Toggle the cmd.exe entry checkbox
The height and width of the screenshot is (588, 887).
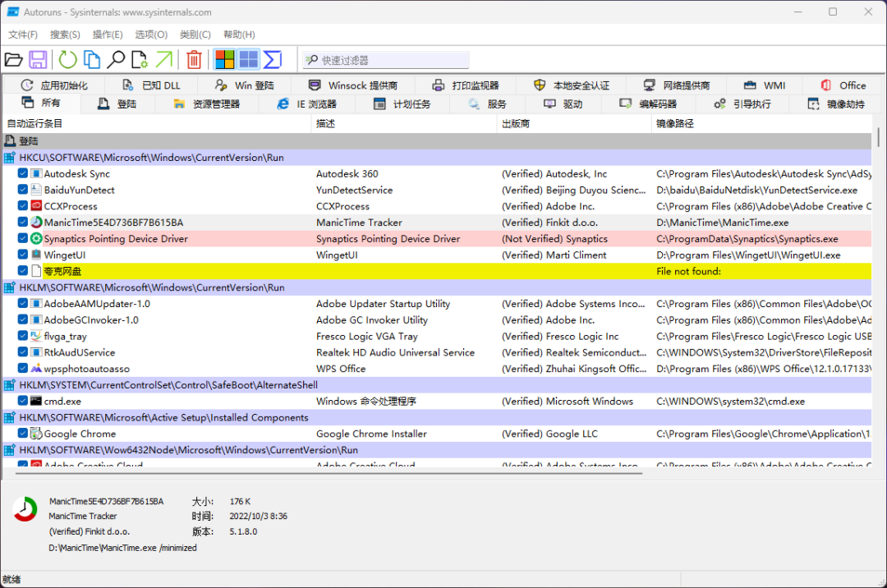(23, 402)
